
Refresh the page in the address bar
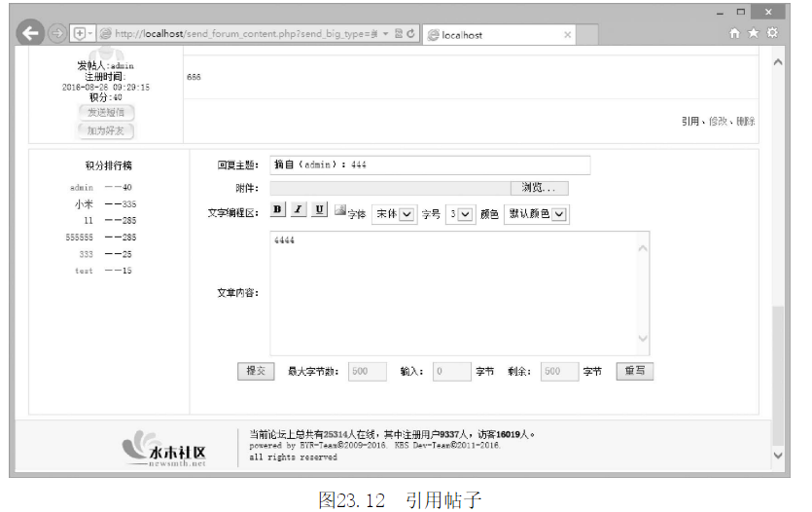point(411,34)
